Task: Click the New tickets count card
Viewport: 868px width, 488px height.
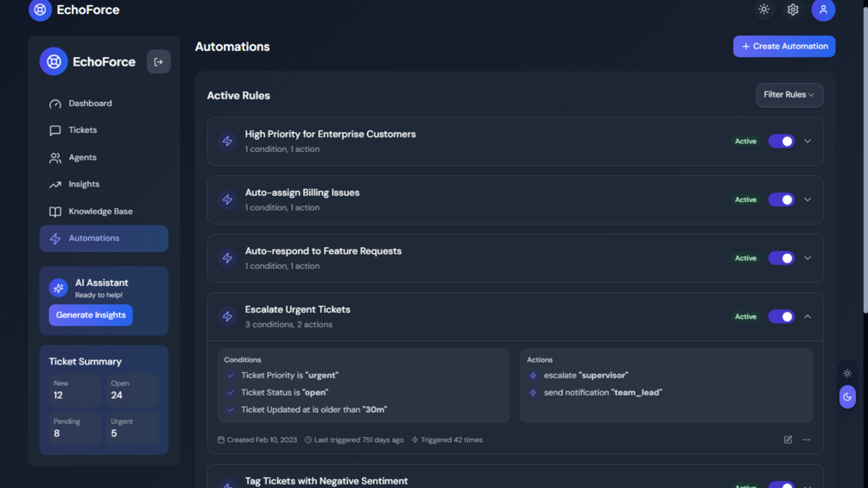Action: tap(75, 390)
